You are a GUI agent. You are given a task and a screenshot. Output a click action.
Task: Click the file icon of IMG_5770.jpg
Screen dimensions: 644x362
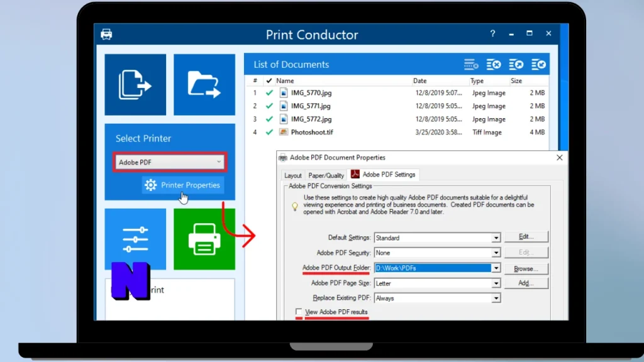tap(284, 93)
